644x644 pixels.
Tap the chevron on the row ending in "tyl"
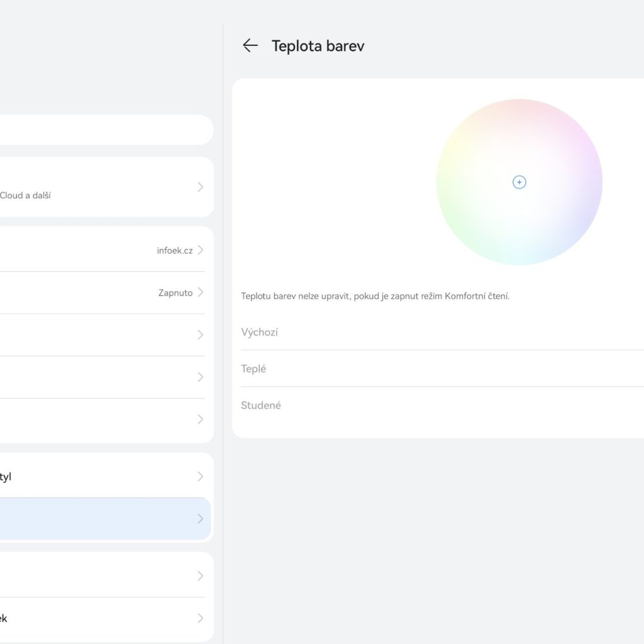[x=200, y=477]
